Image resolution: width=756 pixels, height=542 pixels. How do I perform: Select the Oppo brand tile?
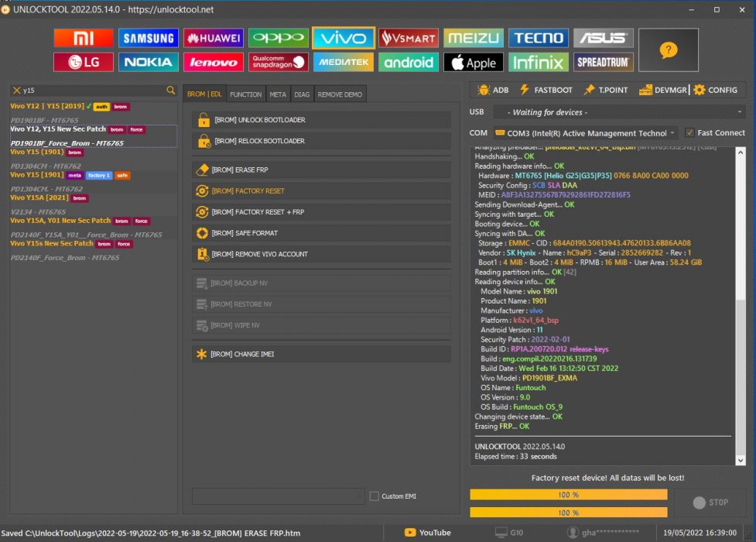279,38
